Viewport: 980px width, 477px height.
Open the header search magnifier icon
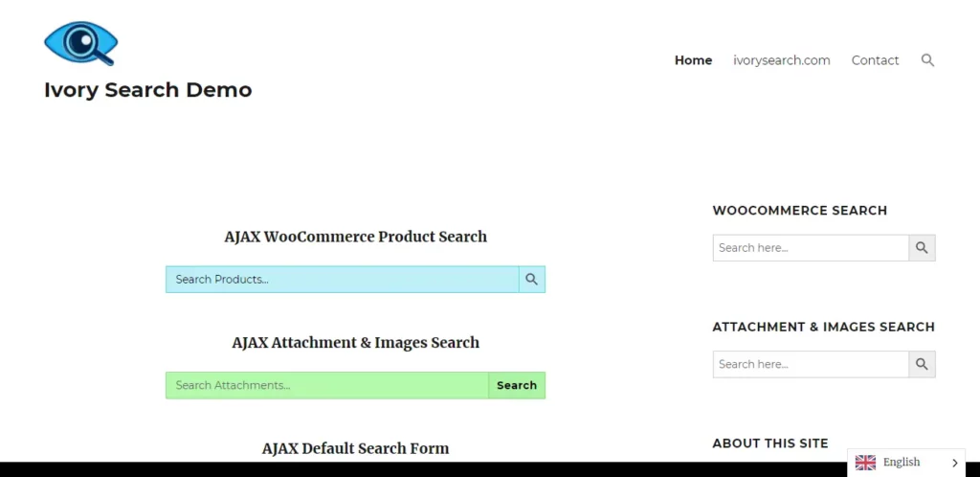[x=927, y=60]
